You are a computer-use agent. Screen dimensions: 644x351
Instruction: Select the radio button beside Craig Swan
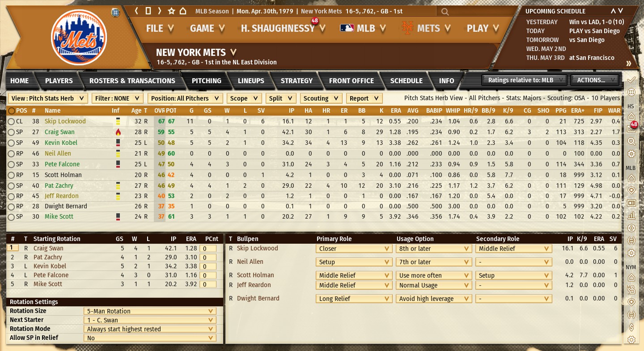click(x=11, y=132)
